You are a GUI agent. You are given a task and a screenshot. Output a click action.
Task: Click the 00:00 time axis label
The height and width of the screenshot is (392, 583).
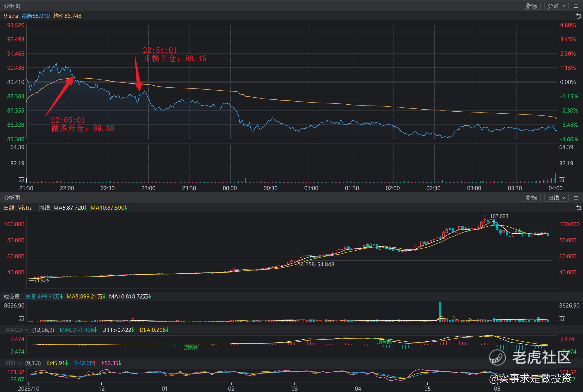click(230, 188)
